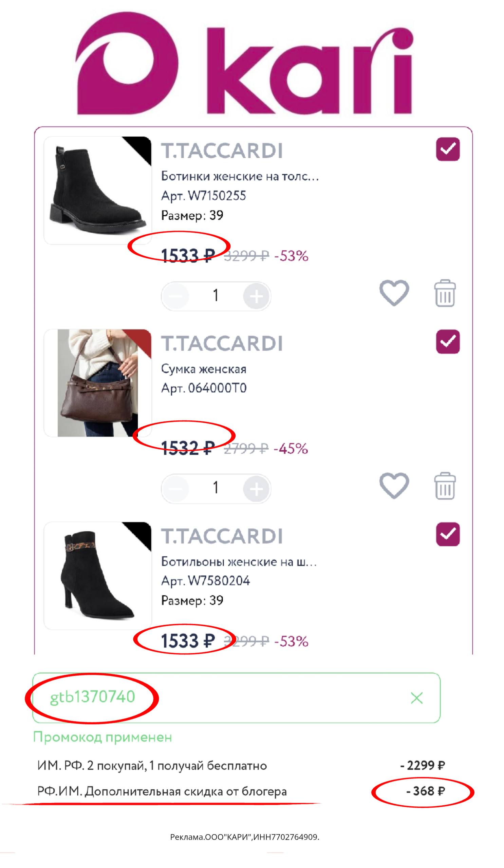Open the black flat ankle boot photo
504x868 pixels.
(x=97, y=190)
